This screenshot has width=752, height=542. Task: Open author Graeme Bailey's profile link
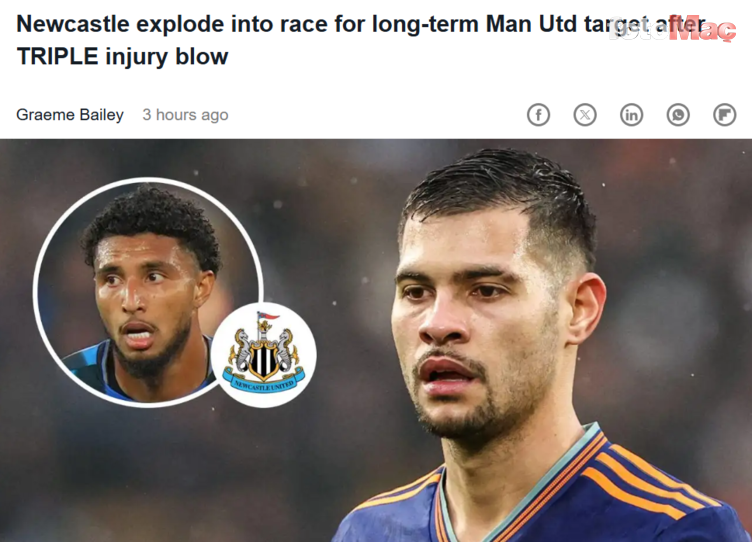pos(70,115)
